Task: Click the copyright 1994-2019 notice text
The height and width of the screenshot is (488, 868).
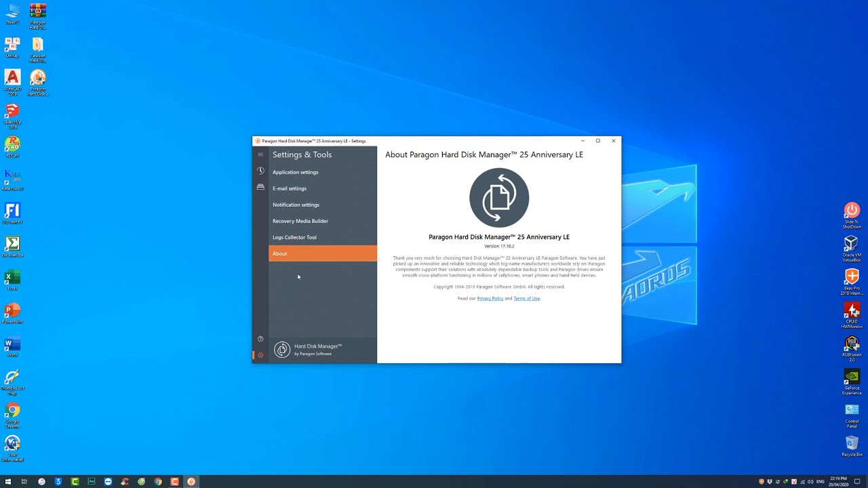Action: (499, 287)
